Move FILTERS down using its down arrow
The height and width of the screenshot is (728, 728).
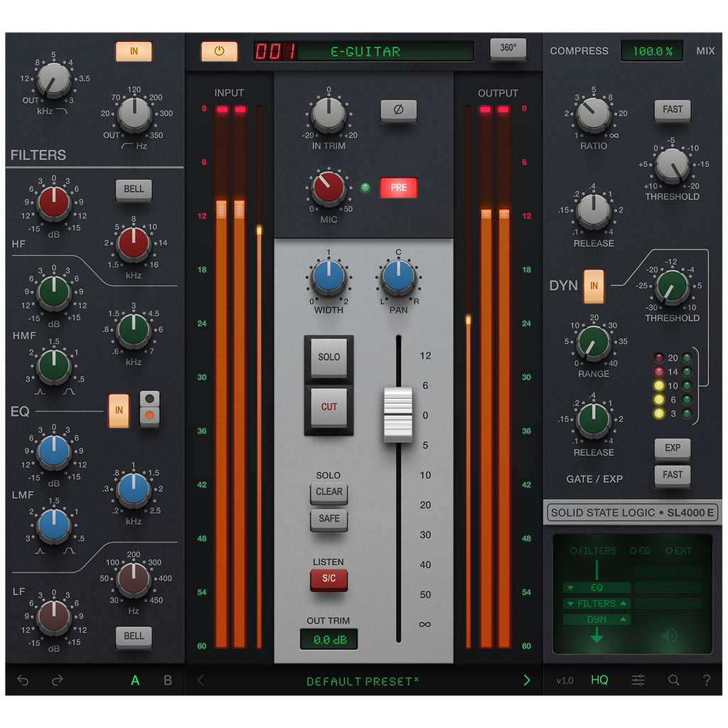click(x=571, y=604)
